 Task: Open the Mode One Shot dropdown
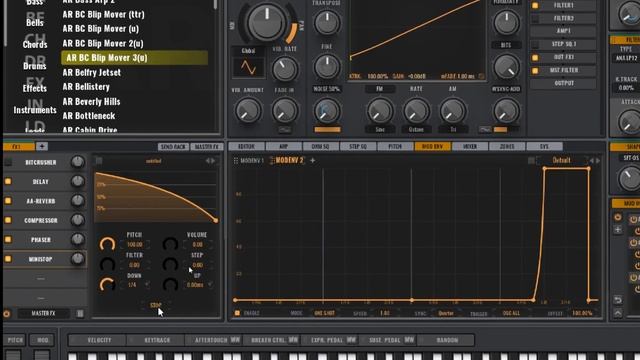coord(325,313)
